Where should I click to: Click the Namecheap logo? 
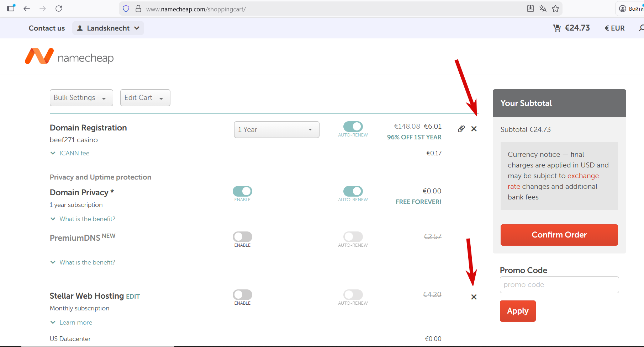tap(69, 57)
